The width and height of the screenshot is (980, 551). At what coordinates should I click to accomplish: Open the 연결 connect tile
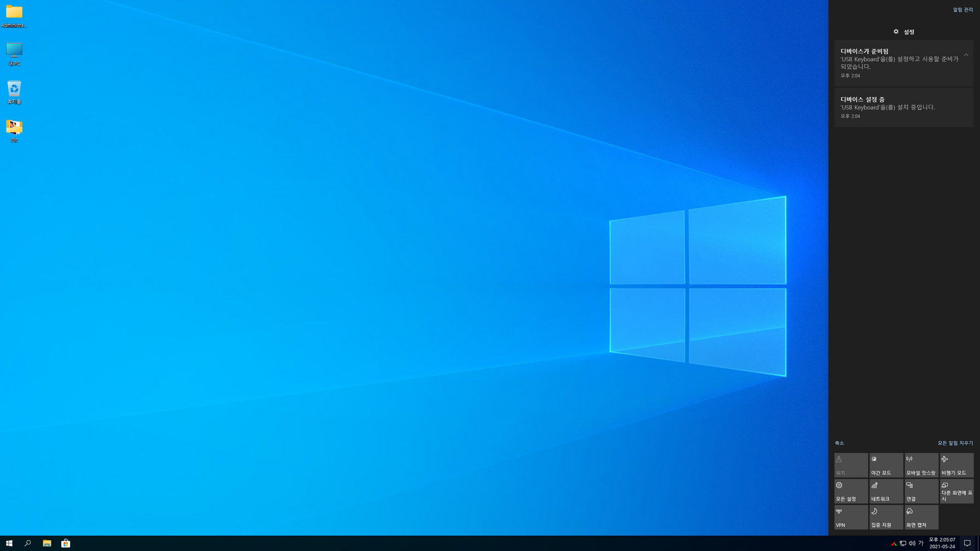pyautogui.click(x=921, y=491)
